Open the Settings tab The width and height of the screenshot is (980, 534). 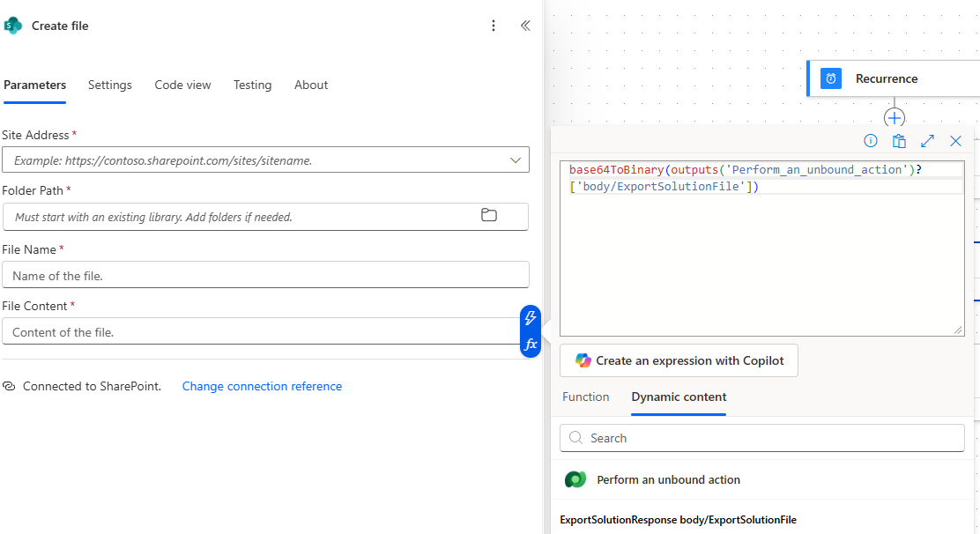click(110, 85)
